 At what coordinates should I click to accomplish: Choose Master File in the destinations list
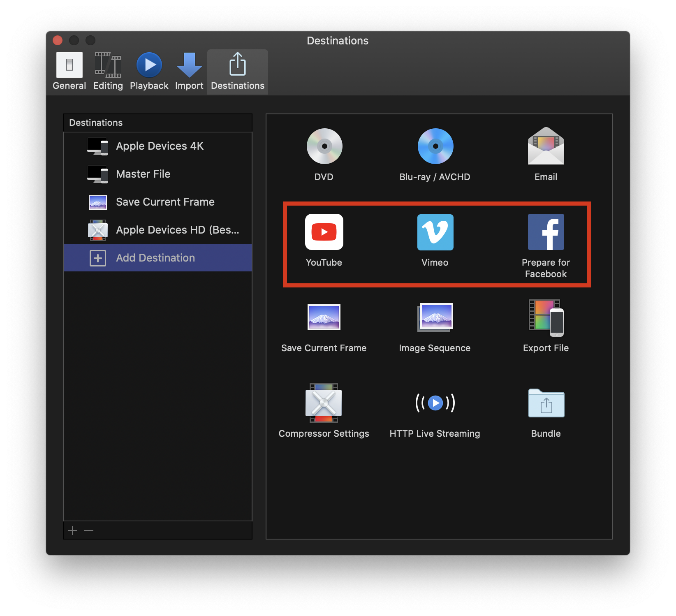click(158, 174)
